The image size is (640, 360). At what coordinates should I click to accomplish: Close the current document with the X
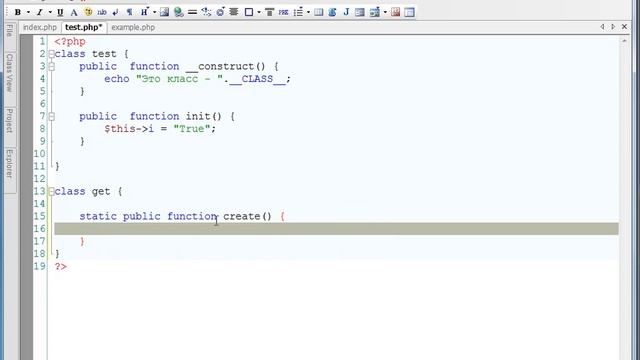point(624,27)
